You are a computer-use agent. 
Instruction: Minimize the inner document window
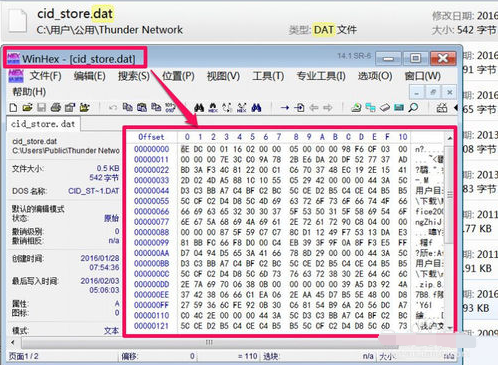pyautogui.click(x=417, y=92)
